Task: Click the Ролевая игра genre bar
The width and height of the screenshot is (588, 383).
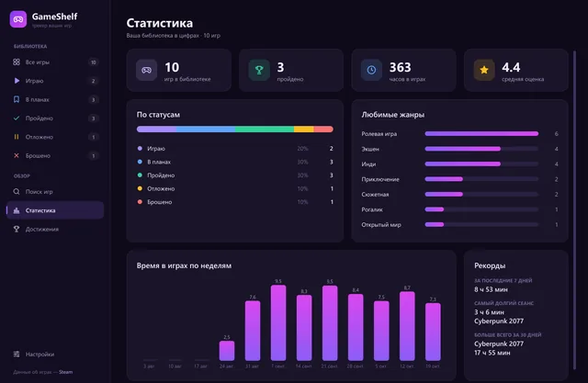Action: click(481, 134)
